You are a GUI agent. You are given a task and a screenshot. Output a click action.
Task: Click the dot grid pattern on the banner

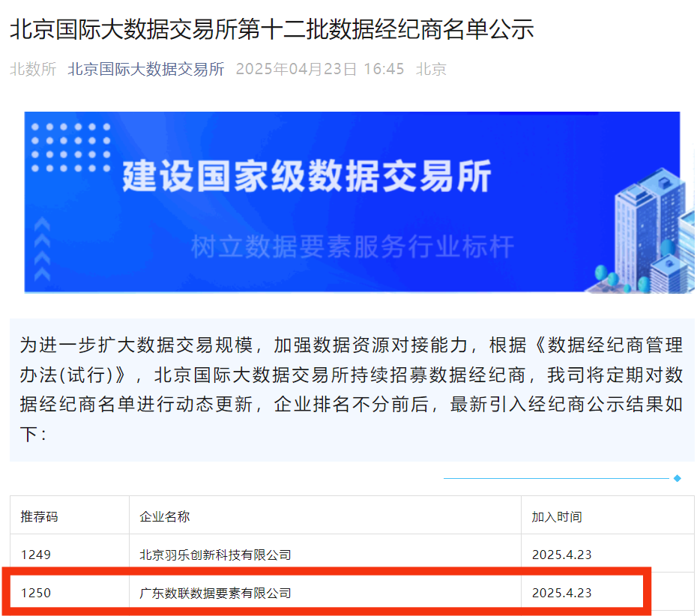coord(70,147)
